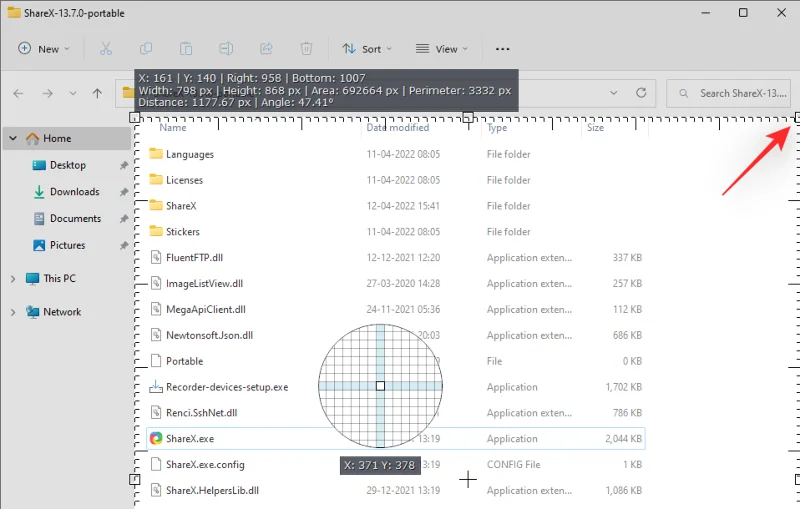Go forward with the right arrow
The image size is (800, 509).
coord(47,93)
